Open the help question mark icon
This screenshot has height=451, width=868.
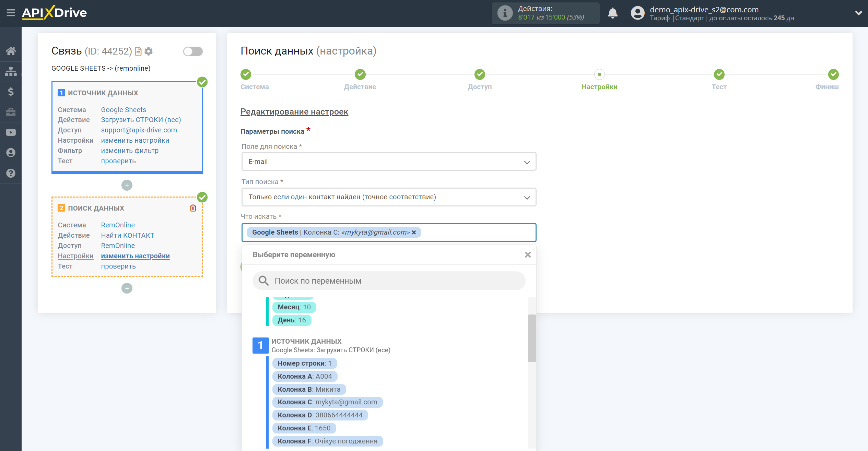11,173
